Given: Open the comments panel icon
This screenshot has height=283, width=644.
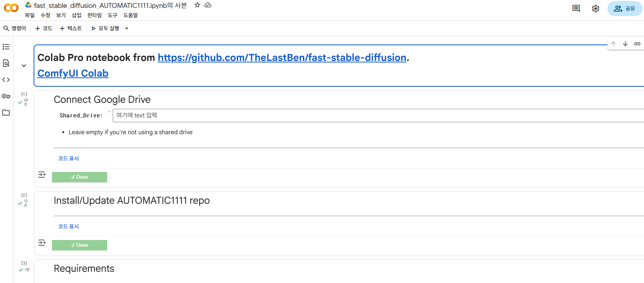Looking at the screenshot, I should pos(576,9).
